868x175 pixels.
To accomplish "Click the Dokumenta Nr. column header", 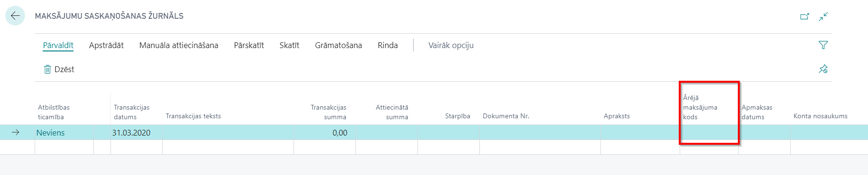I will coord(506,116).
